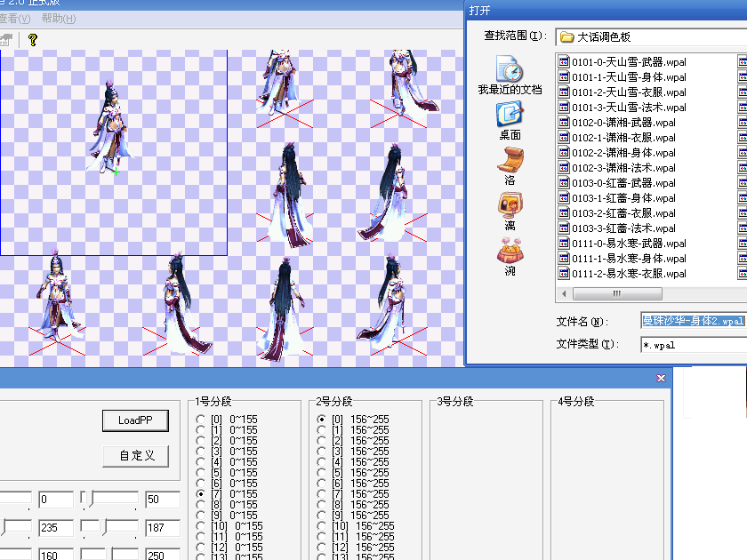Click the sprite inside the blue selection frame
Viewport: 747px width, 560px height.
(110, 127)
